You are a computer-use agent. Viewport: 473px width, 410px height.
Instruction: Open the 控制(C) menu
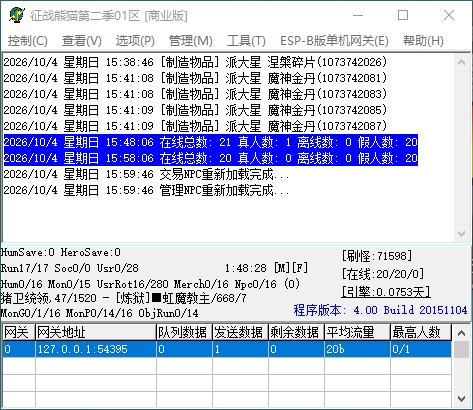(x=28, y=41)
